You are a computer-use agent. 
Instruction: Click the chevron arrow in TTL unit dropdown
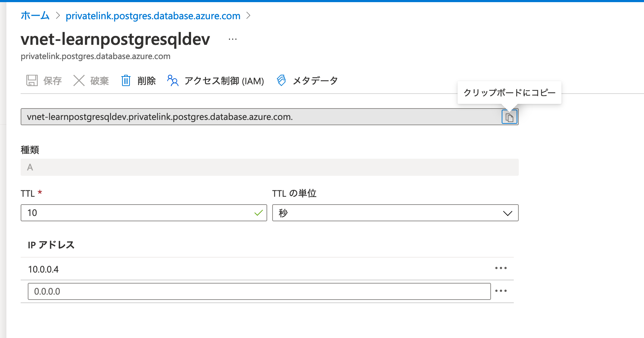[x=507, y=213]
